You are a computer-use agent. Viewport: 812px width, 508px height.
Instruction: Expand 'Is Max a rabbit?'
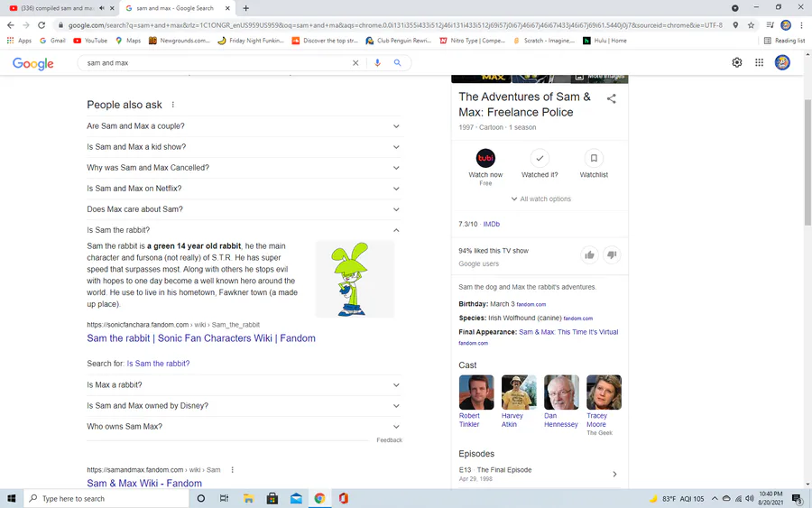pos(244,385)
